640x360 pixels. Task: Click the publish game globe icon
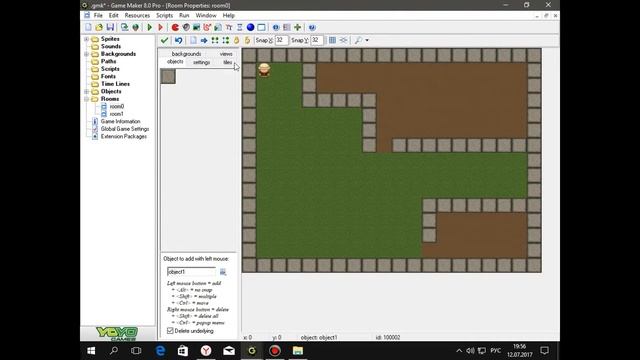click(135, 27)
